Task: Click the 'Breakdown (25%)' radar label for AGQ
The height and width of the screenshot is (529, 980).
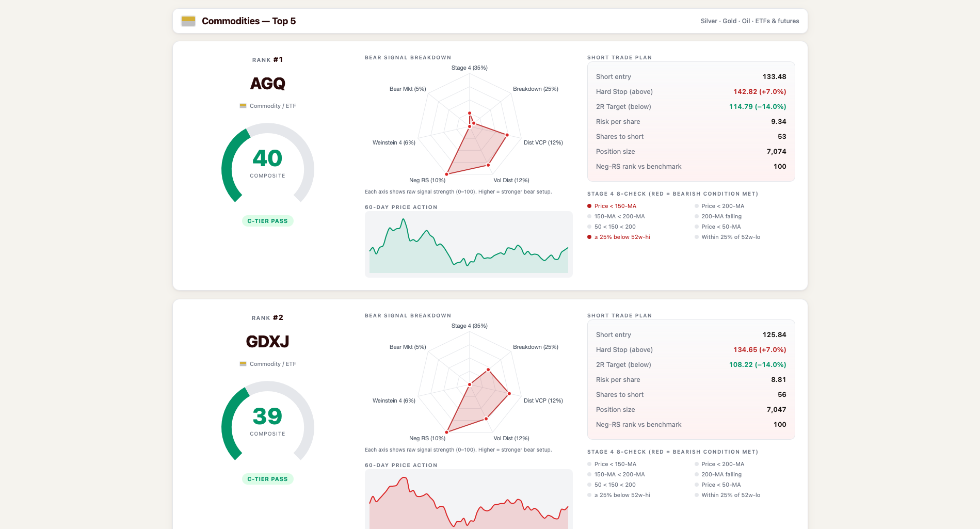Action: pos(536,89)
